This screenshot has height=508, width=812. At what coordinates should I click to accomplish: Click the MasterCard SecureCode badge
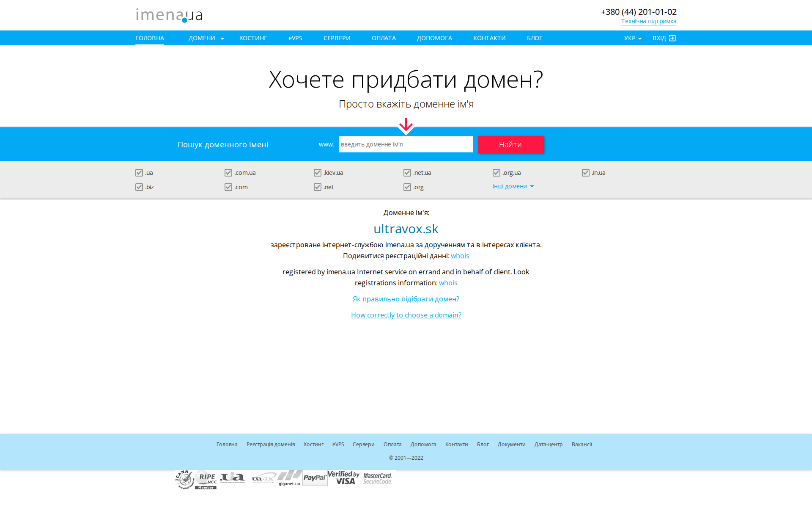coord(377,478)
